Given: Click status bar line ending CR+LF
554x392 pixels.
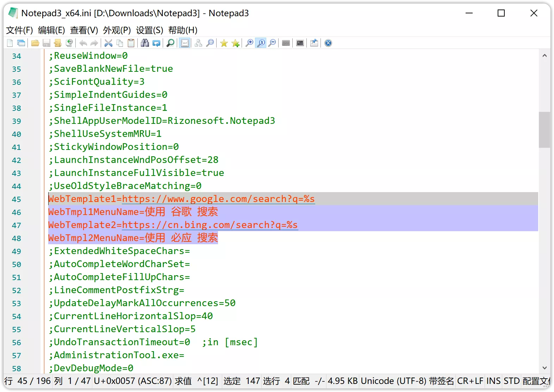Looking at the screenshot, I should point(470,381).
